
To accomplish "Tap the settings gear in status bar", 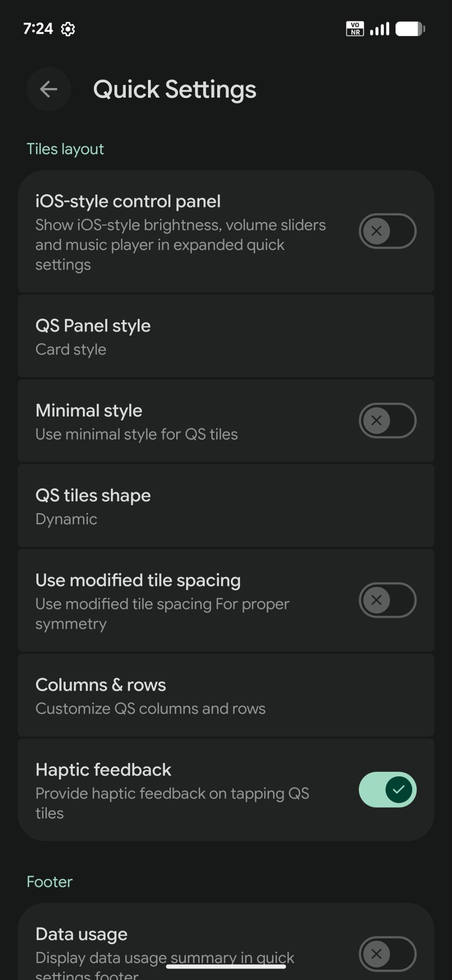I will [68, 29].
